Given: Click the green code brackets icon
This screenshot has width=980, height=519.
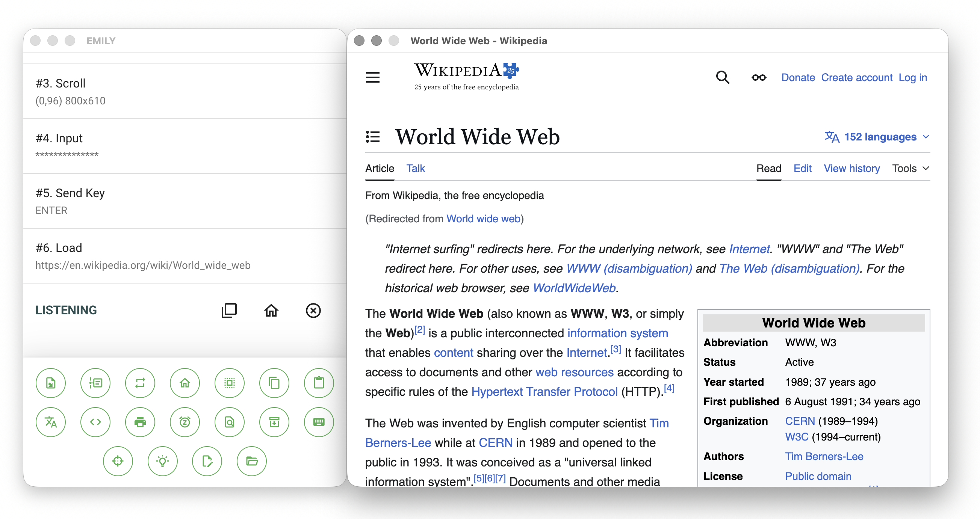Looking at the screenshot, I should [x=95, y=422].
